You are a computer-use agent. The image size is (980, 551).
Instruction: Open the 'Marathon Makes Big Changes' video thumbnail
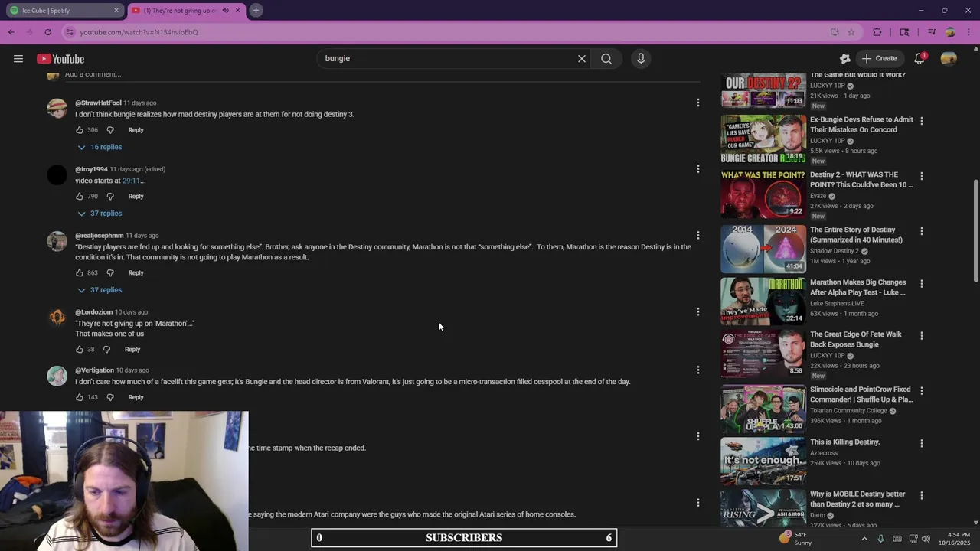[763, 301]
